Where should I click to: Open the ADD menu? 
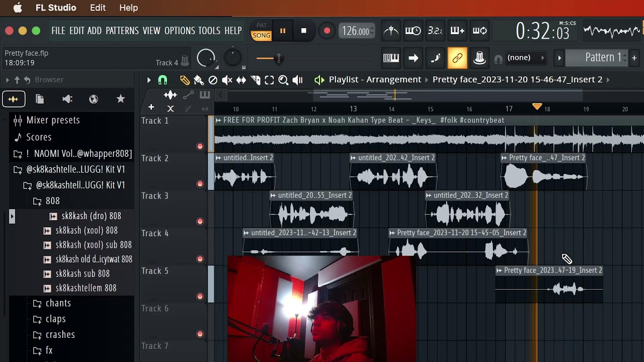point(95,31)
